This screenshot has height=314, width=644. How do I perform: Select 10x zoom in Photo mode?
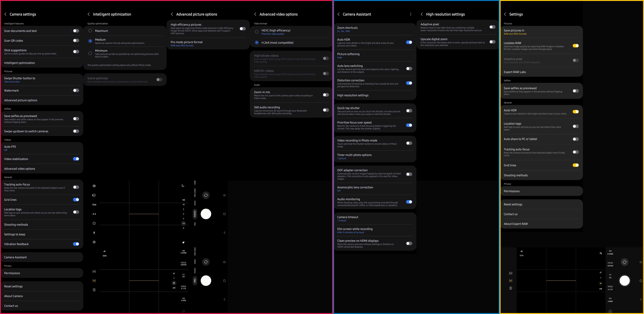pos(184,204)
